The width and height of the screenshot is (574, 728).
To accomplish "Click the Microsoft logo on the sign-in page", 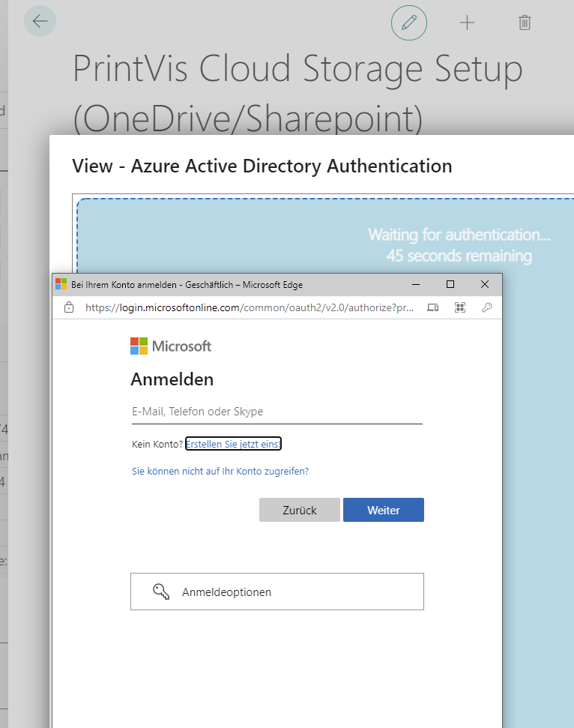I will [x=171, y=346].
